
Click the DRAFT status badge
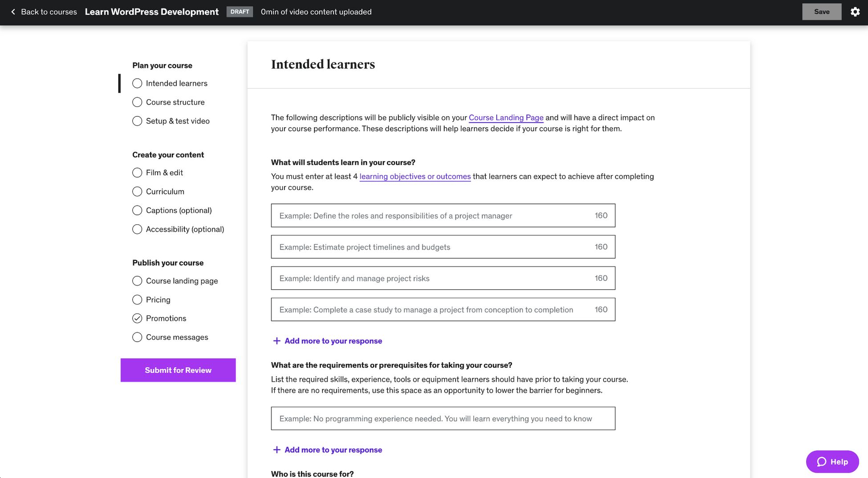(239, 12)
